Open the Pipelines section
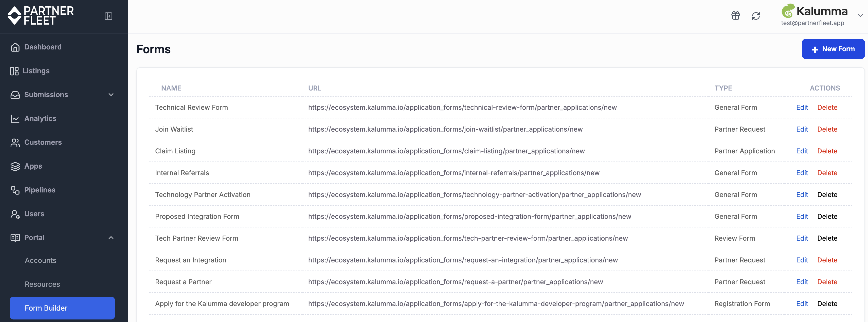868x322 pixels. tap(40, 190)
